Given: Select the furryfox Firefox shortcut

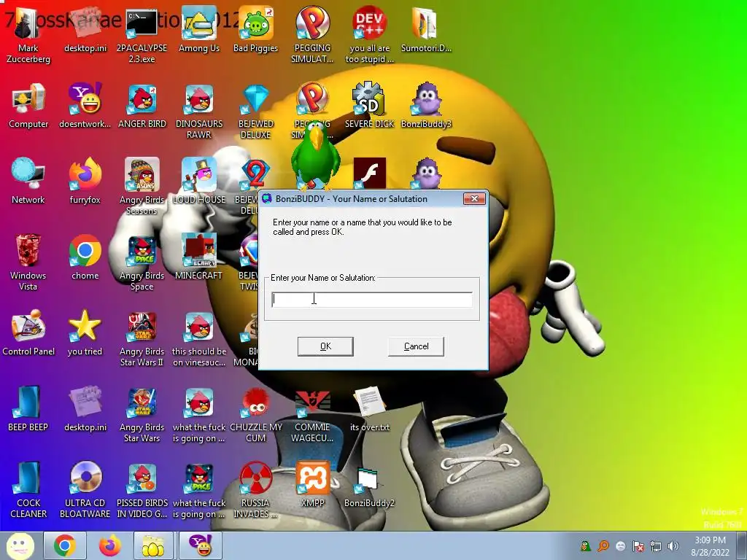Looking at the screenshot, I should 85,182.
